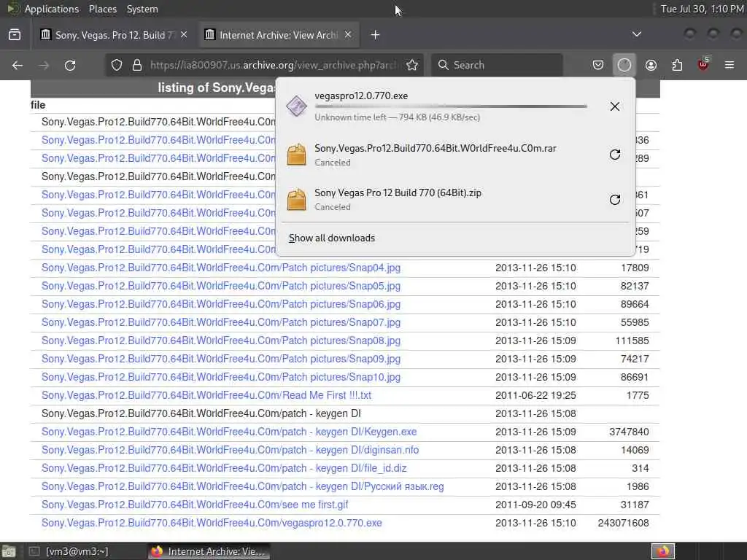Image resolution: width=747 pixels, height=560 pixels.
Task: Open the extensions puzzle menu
Action: pos(677,65)
